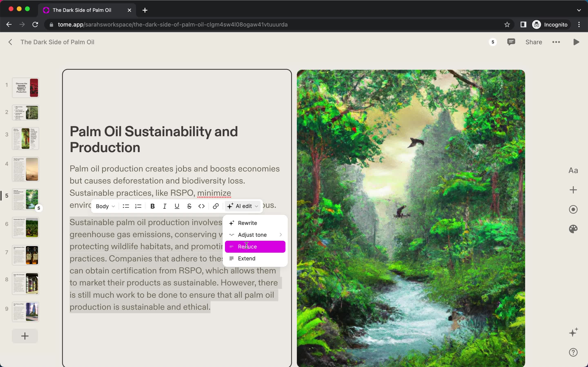Click the Strikethrough formatting icon
The image size is (588, 367).
(189, 206)
